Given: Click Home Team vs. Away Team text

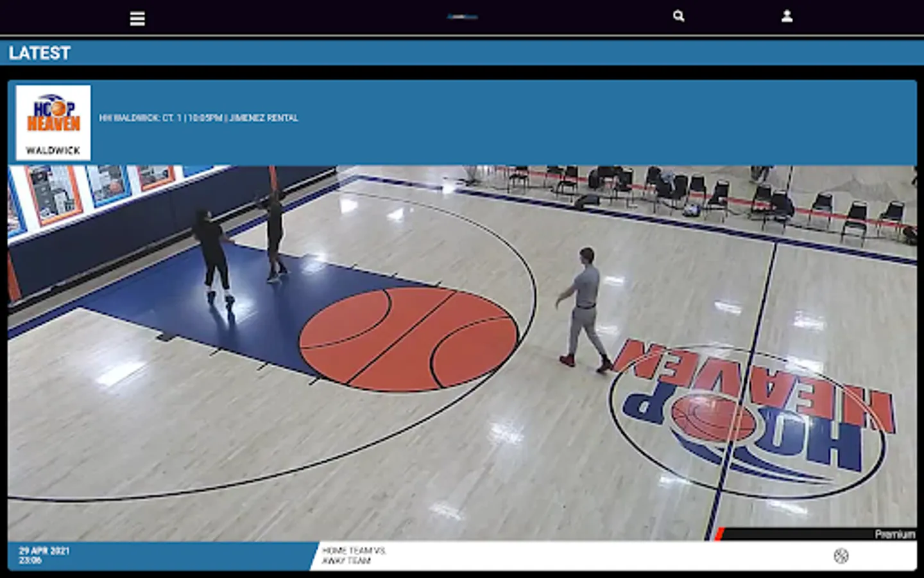Looking at the screenshot, I should pos(354,556).
